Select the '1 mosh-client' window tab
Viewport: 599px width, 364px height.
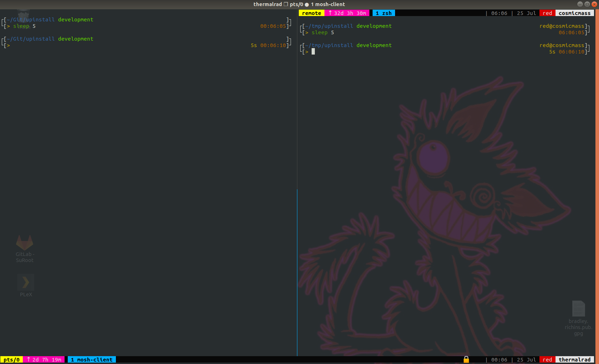[x=92, y=360]
